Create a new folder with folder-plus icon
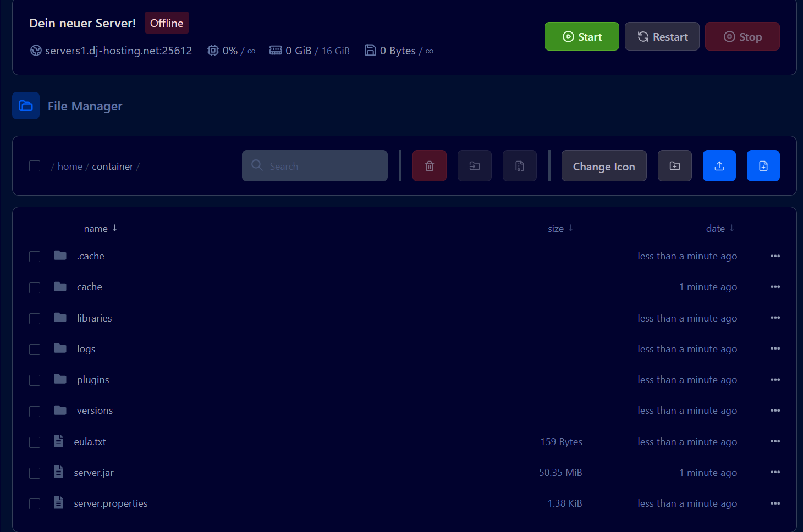The width and height of the screenshot is (803, 532). pos(674,166)
